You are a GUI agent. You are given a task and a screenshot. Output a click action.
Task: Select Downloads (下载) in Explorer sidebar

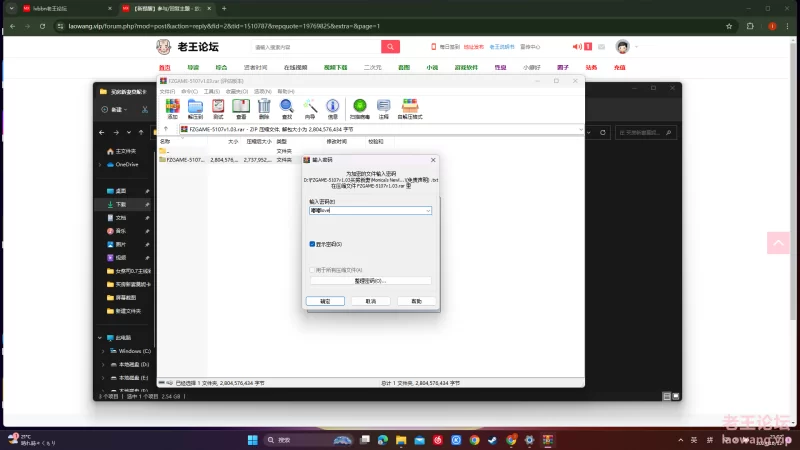click(122, 204)
